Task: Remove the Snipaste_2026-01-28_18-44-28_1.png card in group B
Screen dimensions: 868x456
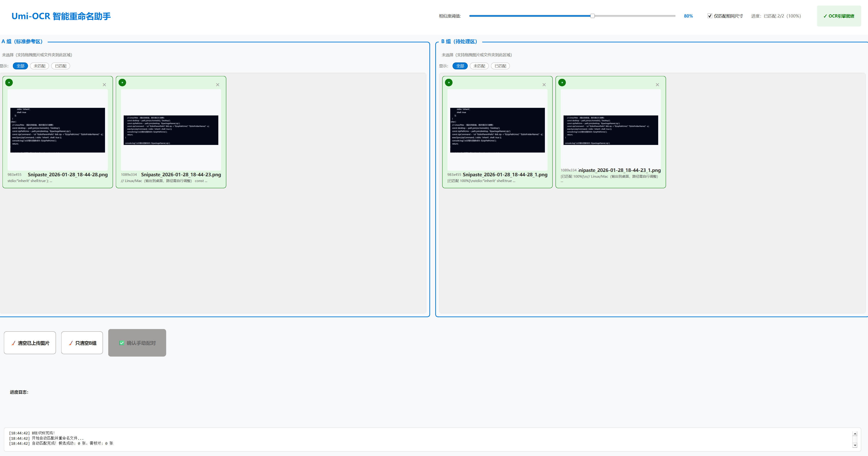Action: coord(544,85)
